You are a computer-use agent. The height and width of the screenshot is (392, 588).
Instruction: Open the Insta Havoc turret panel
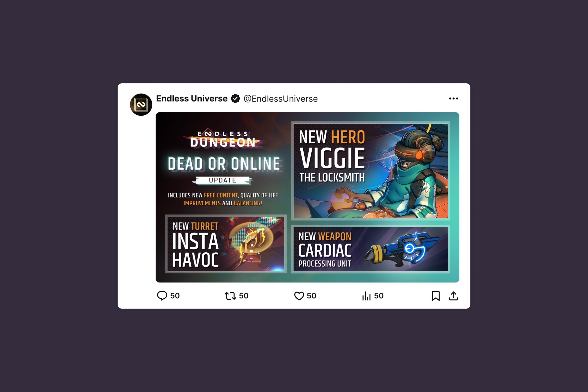(226, 244)
